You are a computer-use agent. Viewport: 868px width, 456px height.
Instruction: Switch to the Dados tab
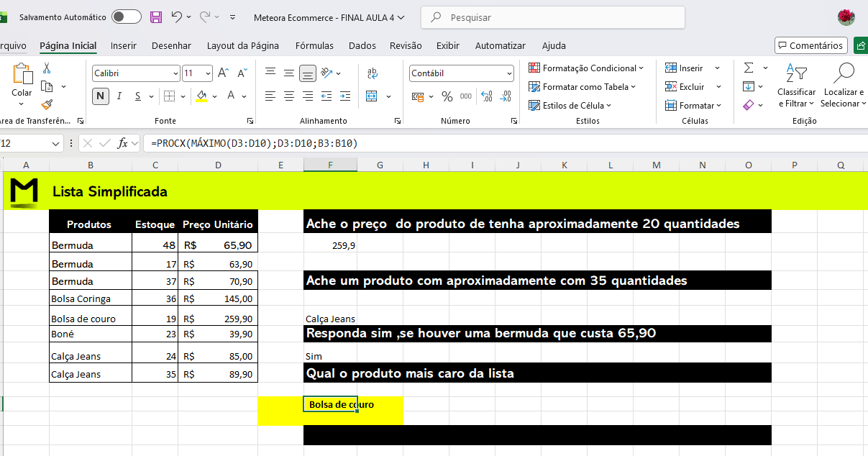pos(362,45)
